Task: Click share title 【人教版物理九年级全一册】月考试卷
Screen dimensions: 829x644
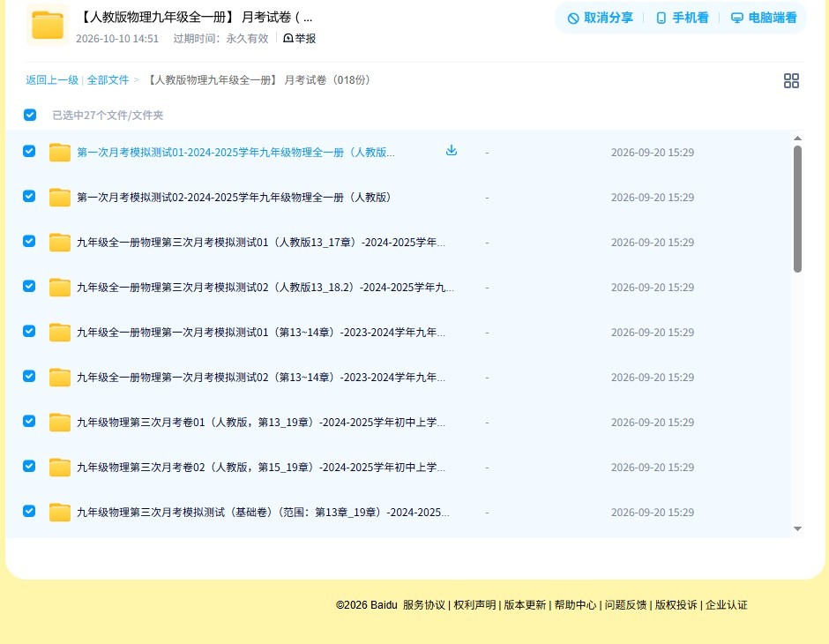Action: tap(196, 17)
